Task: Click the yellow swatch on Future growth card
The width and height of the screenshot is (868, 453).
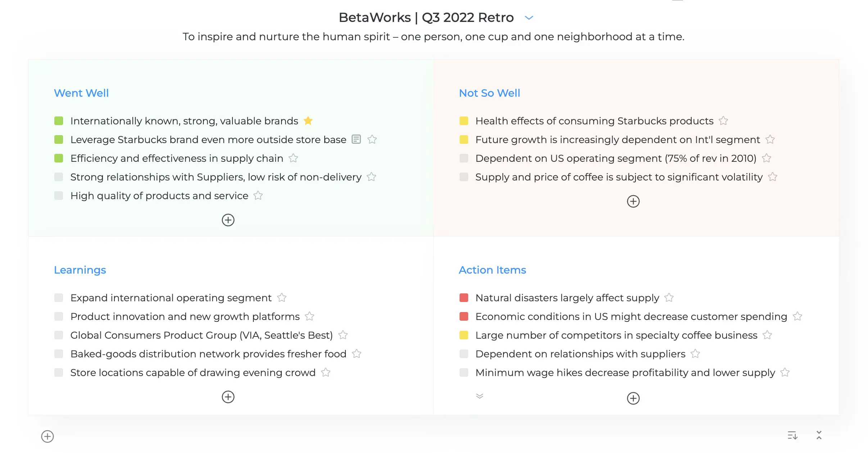Action: click(x=464, y=139)
